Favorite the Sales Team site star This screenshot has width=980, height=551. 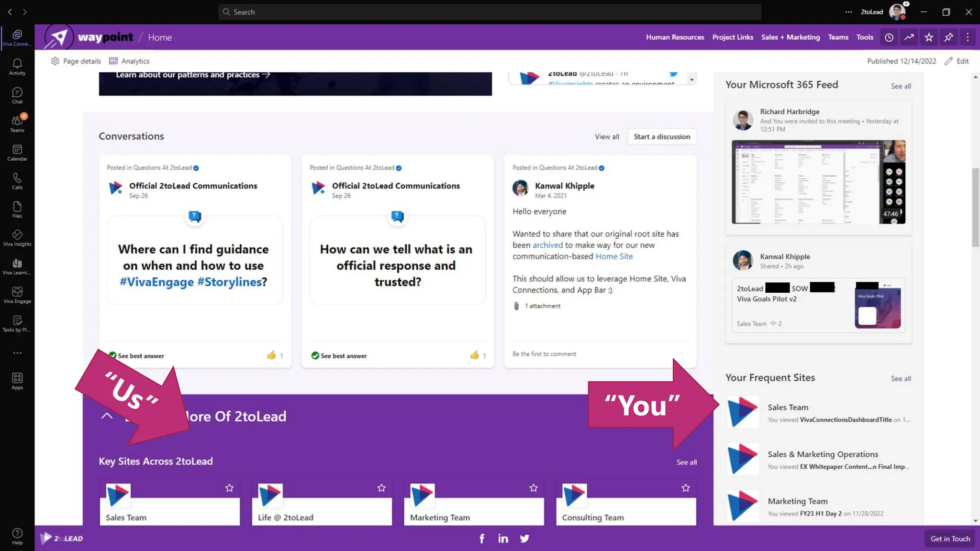coord(229,488)
